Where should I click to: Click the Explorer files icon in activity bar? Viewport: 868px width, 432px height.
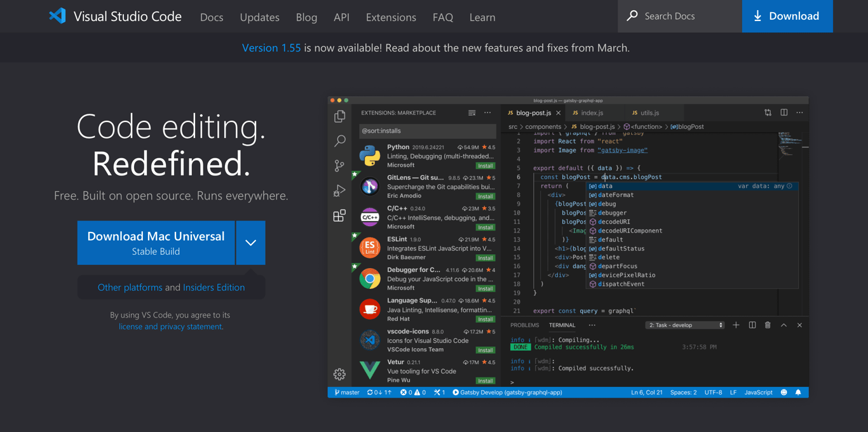[x=340, y=116]
